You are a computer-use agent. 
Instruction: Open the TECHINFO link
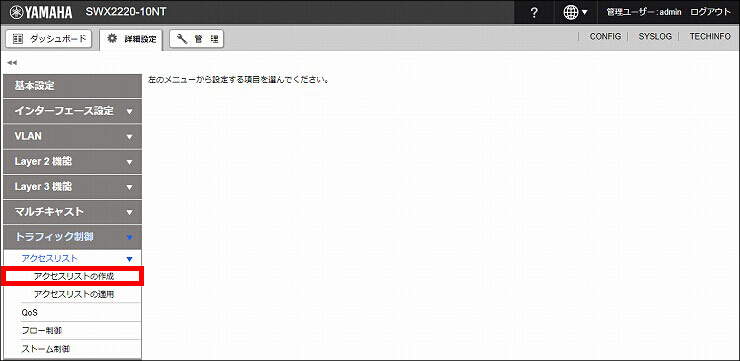[710, 36]
